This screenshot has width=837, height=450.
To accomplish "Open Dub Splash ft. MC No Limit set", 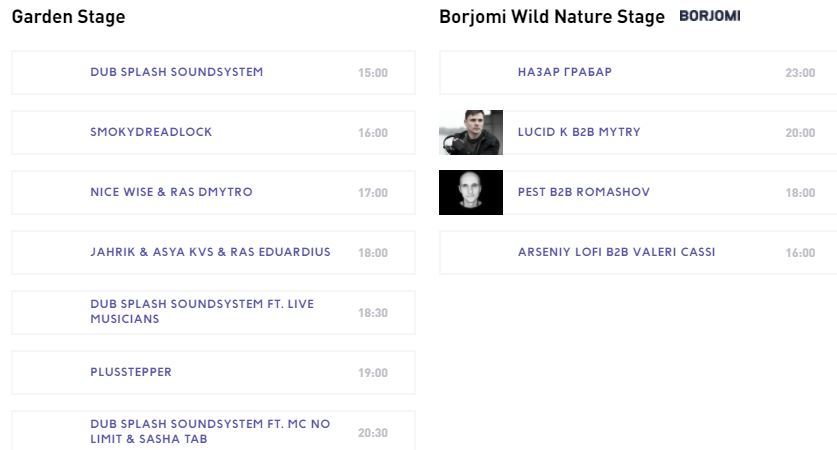I will [x=209, y=431].
